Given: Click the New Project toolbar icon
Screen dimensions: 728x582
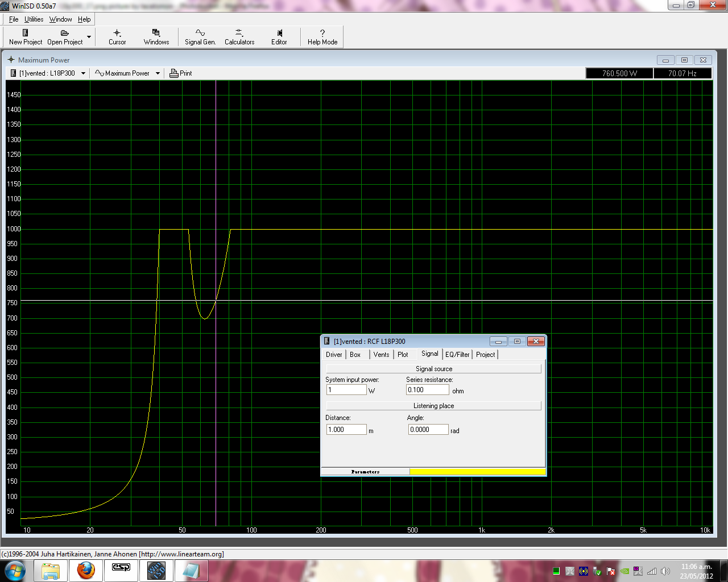Looking at the screenshot, I should pyautogui.click(x=25, y=33).
